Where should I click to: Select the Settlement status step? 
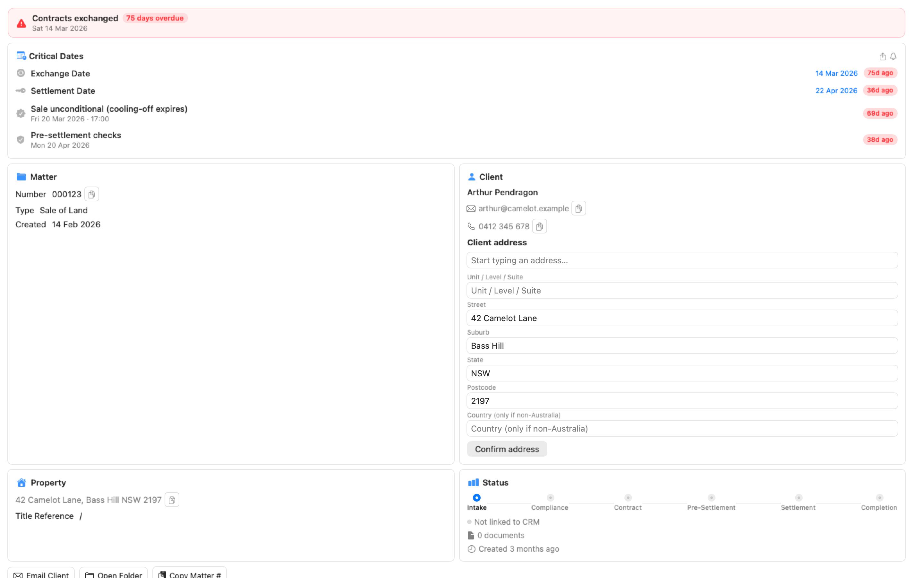point(798,502)
